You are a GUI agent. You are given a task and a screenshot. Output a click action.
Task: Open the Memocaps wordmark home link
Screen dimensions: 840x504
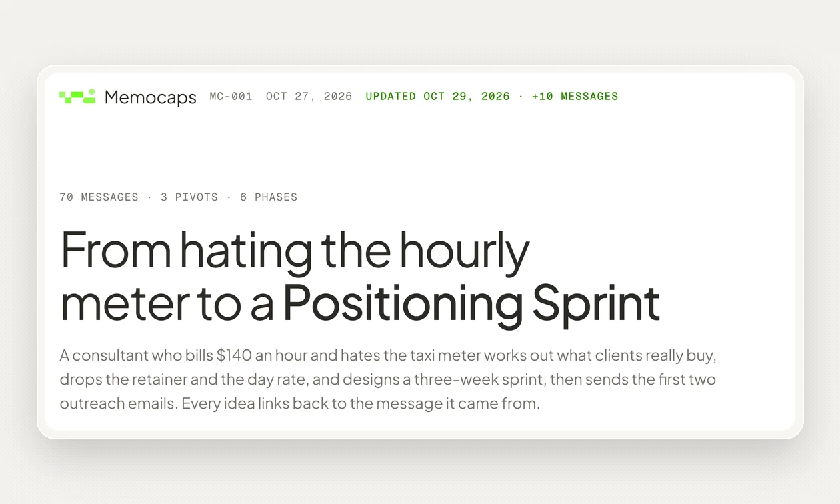coord(150,97)
